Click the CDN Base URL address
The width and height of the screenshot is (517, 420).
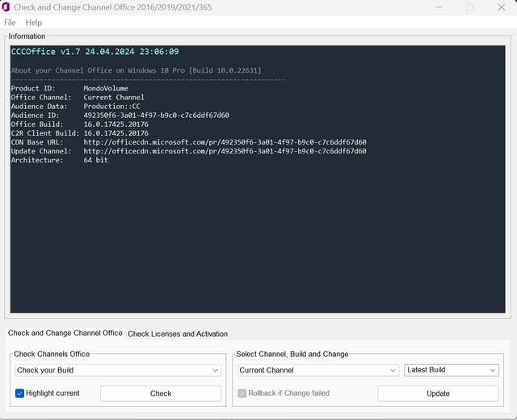pos(225,142)
